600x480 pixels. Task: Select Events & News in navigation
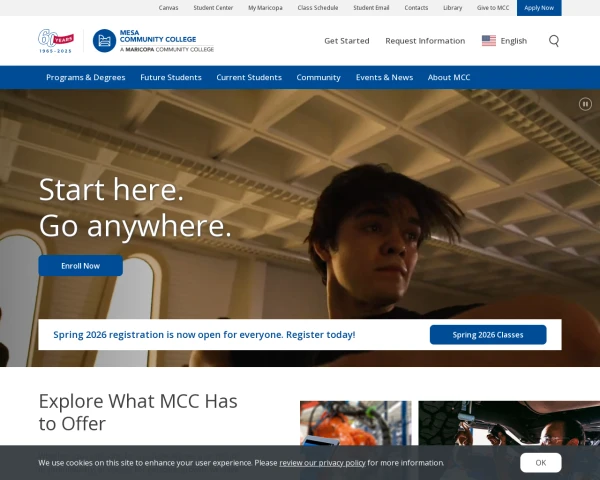point(384,77)
